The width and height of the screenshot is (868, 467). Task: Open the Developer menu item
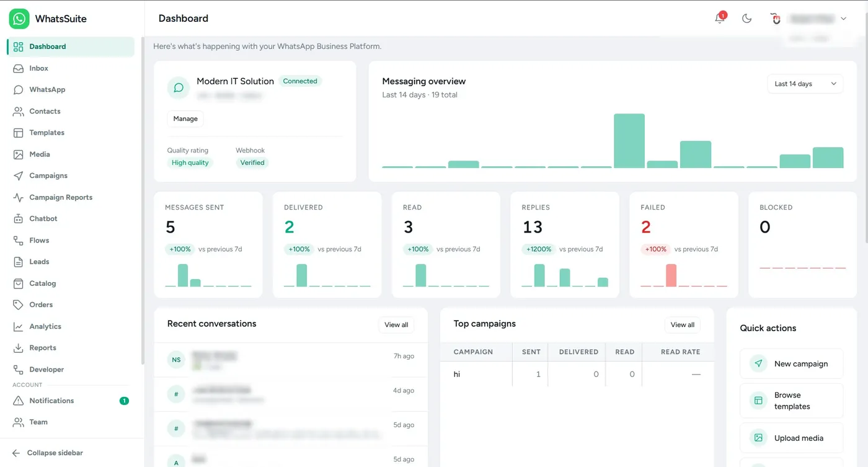click(71, 370)
